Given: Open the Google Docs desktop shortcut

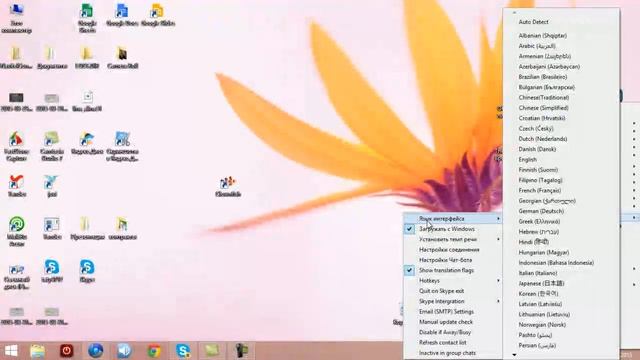Looking at the screenshot, I should 122,15.
